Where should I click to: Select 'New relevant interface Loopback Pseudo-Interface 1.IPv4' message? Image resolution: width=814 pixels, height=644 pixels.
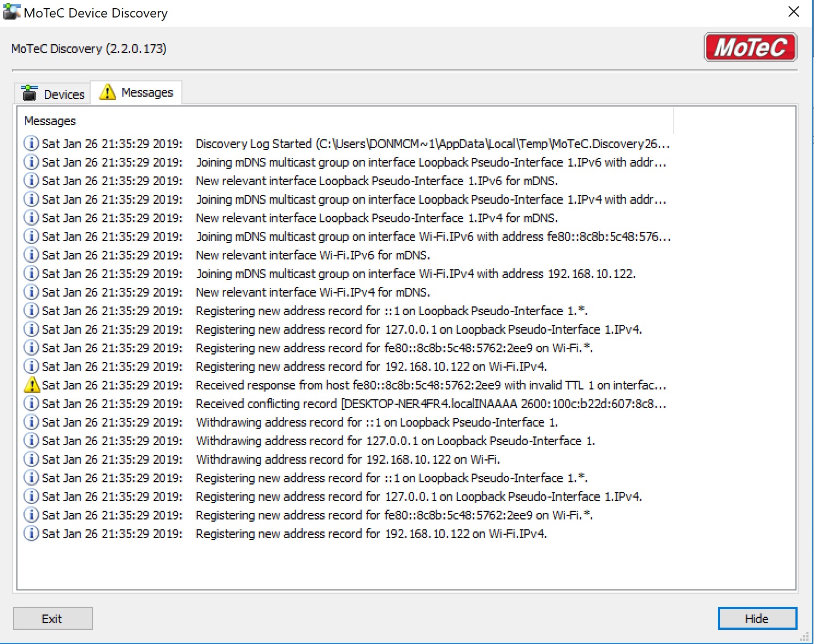point(377,218)
